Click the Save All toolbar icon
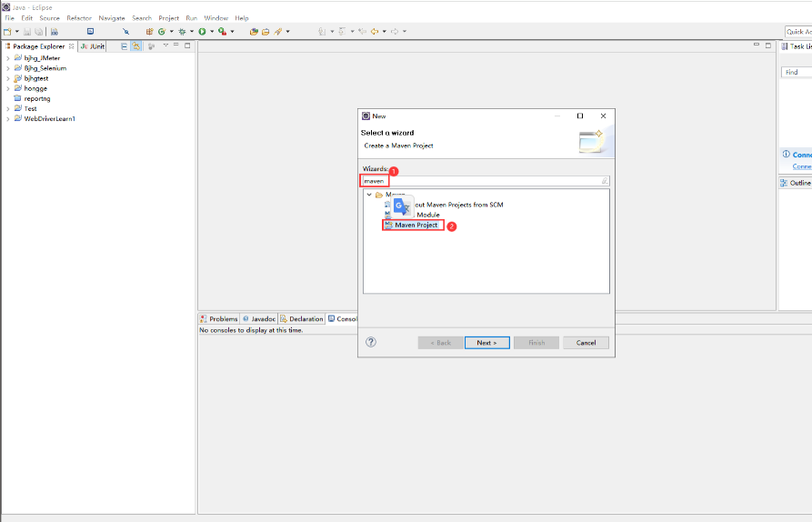Image resolution: width=812 pixels, height=522 pixels. coord(38,32)
